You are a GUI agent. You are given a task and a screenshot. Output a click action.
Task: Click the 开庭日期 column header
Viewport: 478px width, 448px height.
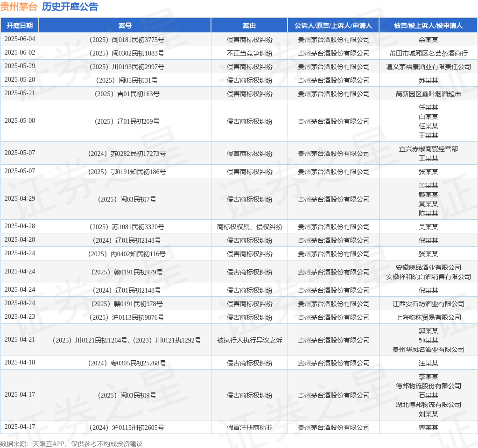click(x=20, y=26)
